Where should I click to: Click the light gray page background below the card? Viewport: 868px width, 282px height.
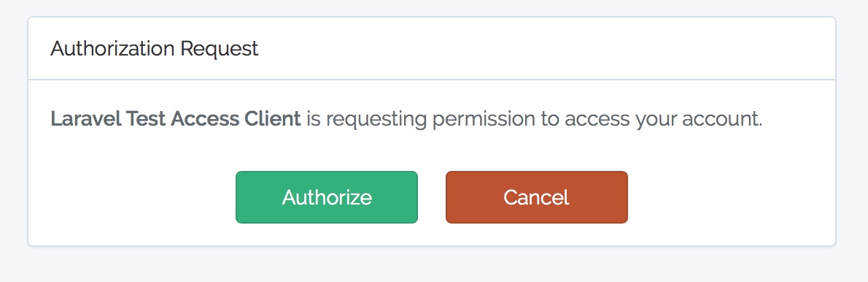(434, 264)
